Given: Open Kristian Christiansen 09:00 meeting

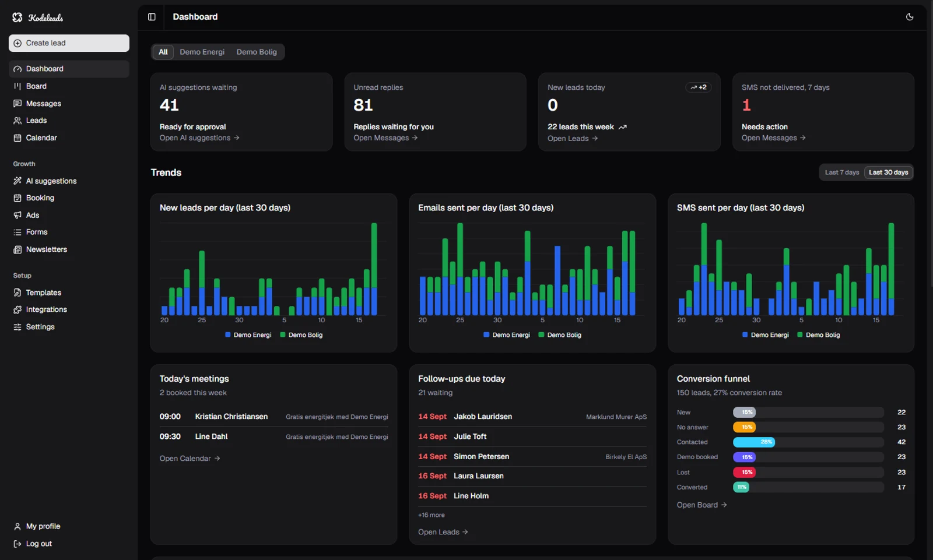Looking at the screenshot, I should [273, 417].
